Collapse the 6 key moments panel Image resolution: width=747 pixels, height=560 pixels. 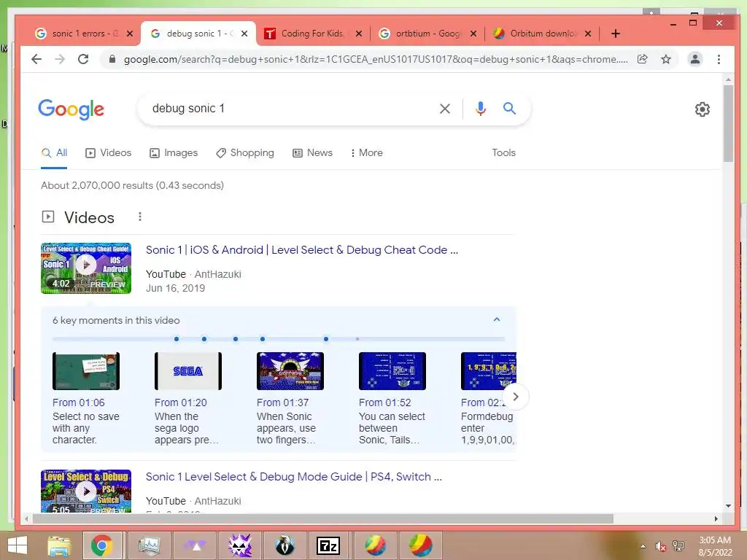[496, 319]
